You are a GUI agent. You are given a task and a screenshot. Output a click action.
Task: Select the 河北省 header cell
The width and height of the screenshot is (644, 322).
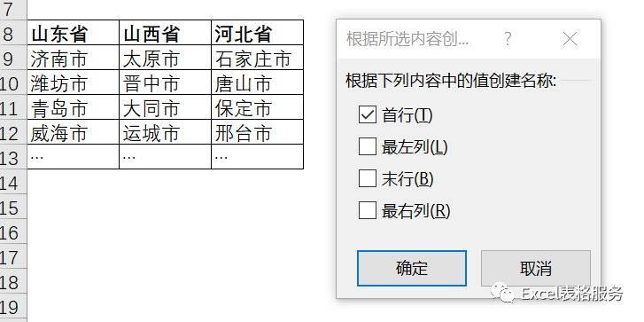[258, 33]
